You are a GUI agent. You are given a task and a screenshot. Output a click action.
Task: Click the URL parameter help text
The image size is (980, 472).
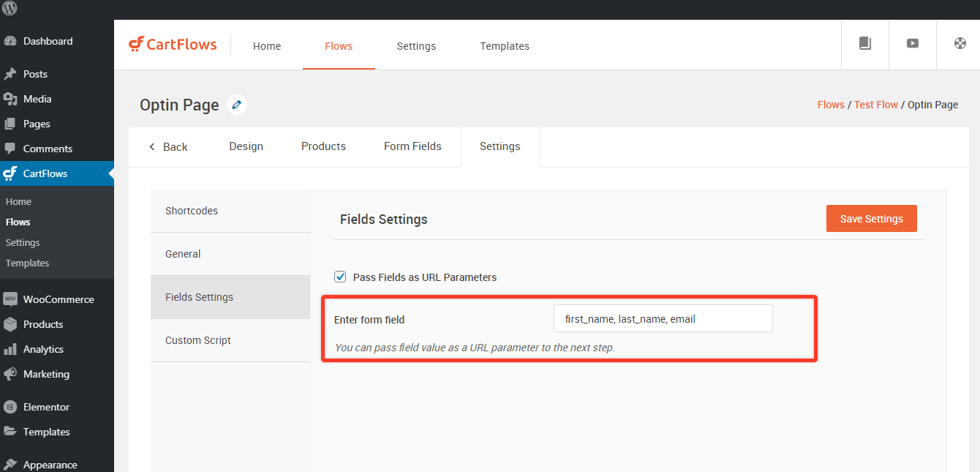[475, 348]
